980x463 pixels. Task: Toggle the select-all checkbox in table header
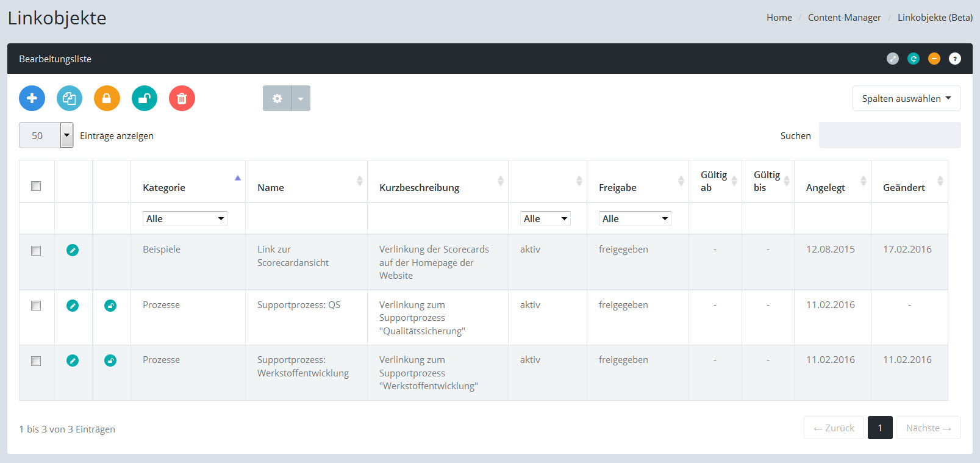pyautogui.click(x=36, y=186)
